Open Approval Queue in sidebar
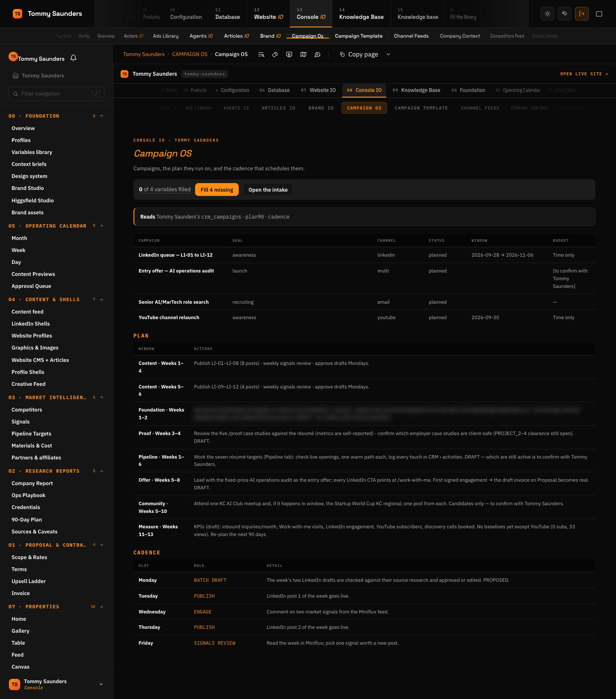 click(x=31, y=286)
